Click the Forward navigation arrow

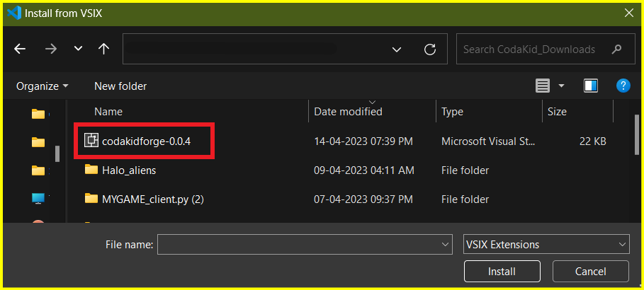pyautogui.click(x=51, y=50)
